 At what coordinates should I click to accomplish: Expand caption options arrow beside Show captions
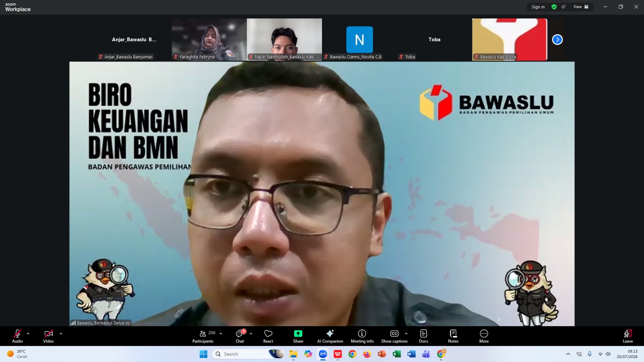pos(406,333)
